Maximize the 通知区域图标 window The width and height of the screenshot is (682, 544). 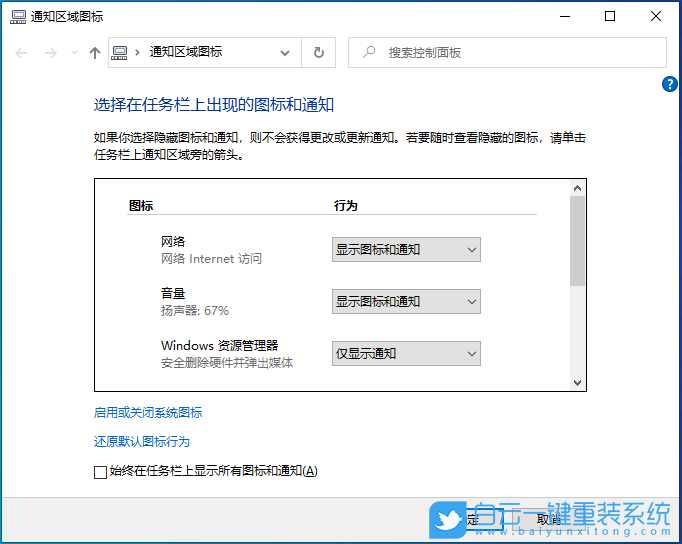[610, 17]
